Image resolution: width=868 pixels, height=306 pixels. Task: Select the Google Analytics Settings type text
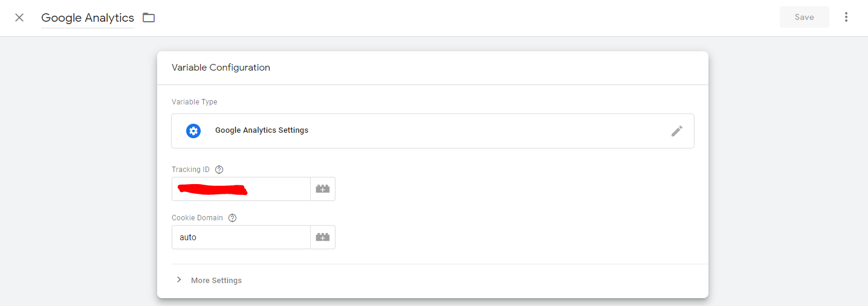[262, 130]
